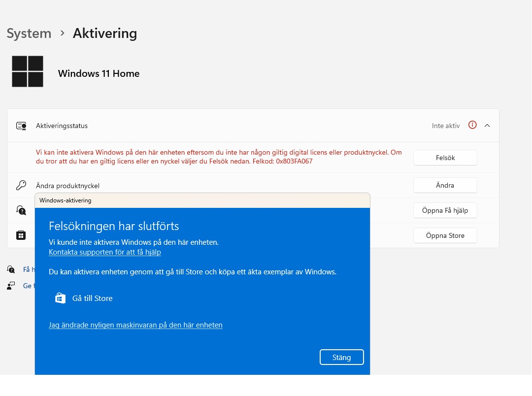Click Jag ändrade nyligen maskinvaran link
This screenshot has height=396, width=532.
coord(136,325)
